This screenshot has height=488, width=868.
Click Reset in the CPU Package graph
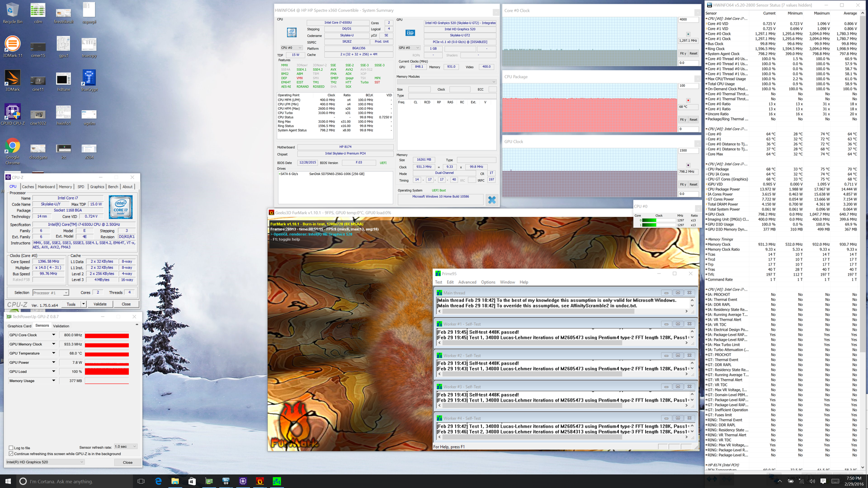coord(693,120)
